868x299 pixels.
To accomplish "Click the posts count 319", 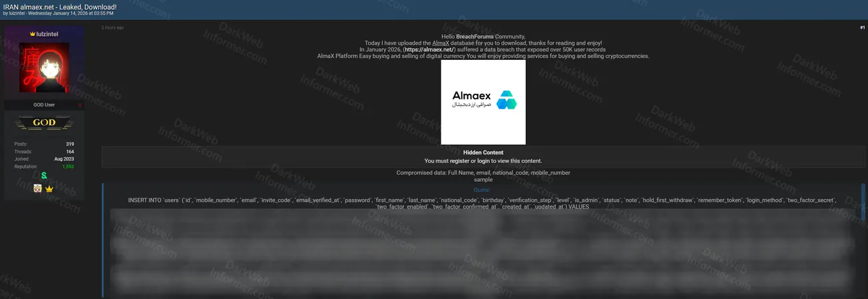I will tap(70, 145).
